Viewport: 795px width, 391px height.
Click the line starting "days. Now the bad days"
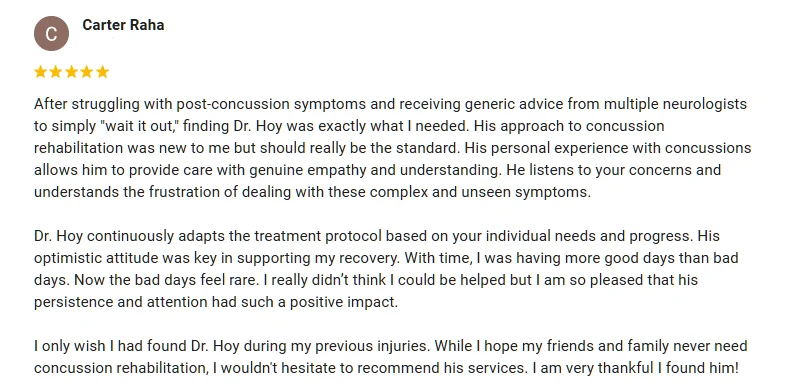pos(366,280)
